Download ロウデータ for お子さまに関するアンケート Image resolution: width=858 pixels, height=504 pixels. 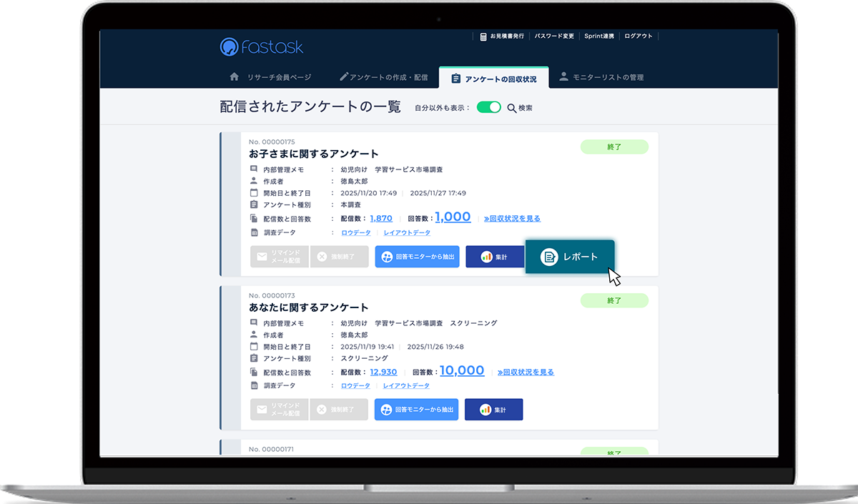tap(355, 232)
